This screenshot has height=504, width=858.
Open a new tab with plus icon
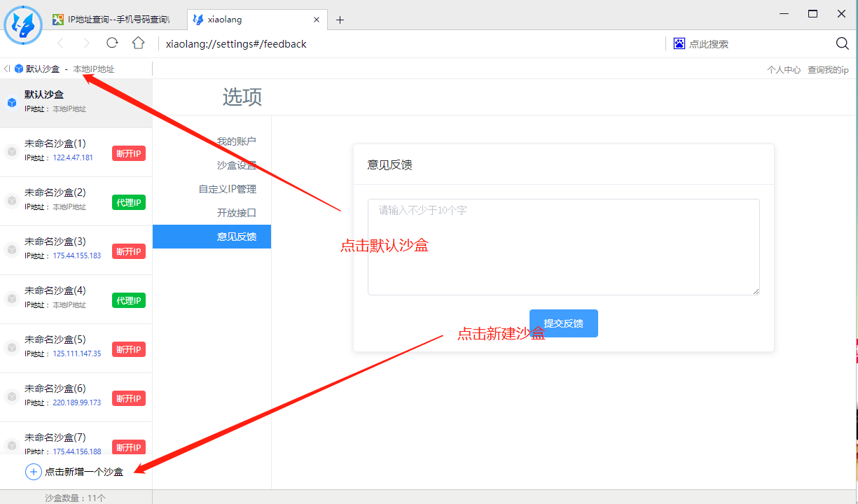tap(340, 20)
